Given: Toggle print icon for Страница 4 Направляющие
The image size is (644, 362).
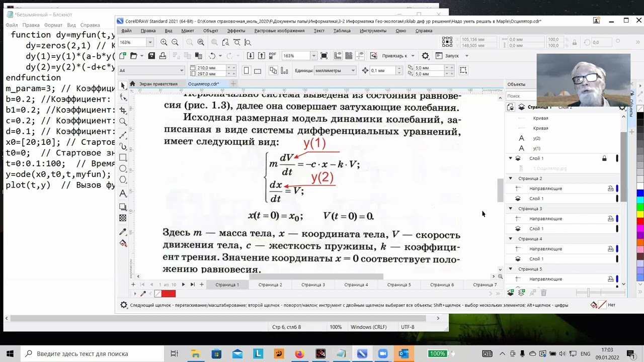Looking at the screenshot, I should pyautogui.click(x=610, y=249).
